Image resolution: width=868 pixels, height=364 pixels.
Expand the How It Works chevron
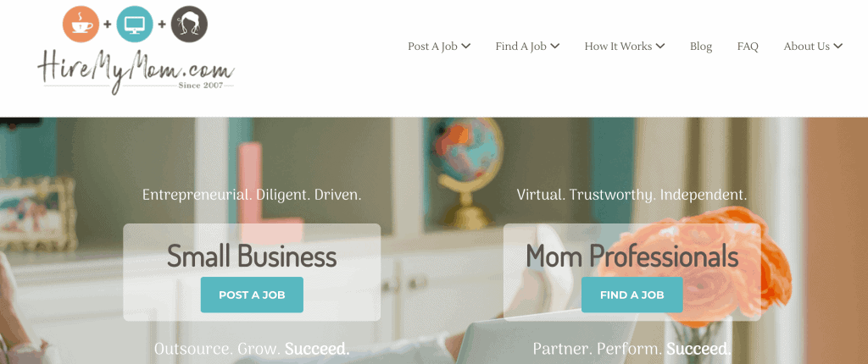point(660,47)
